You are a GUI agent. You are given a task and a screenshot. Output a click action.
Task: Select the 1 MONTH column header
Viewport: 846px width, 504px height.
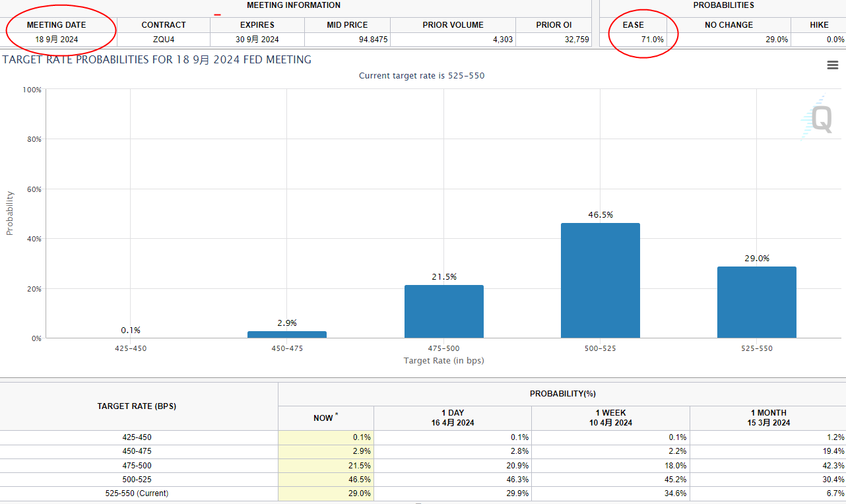click(767, 418)
